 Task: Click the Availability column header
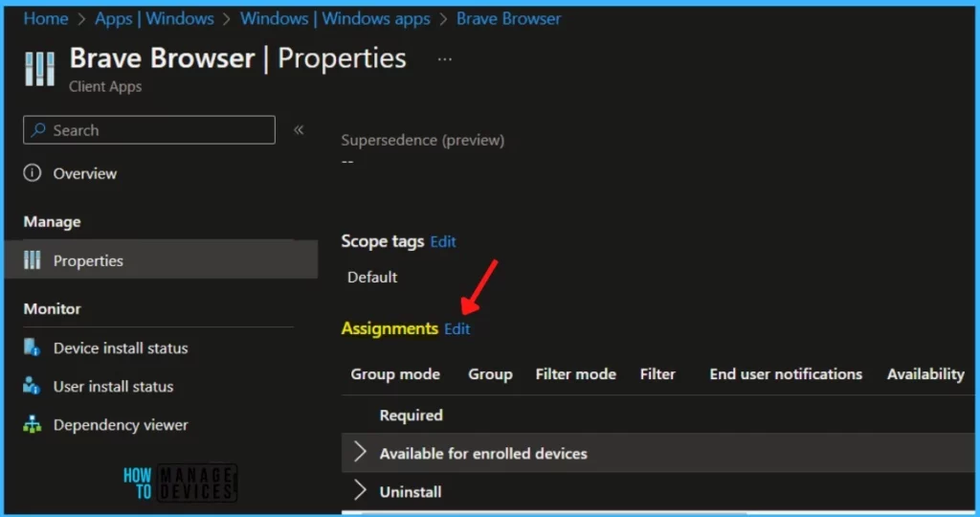[x=925, y=373]
